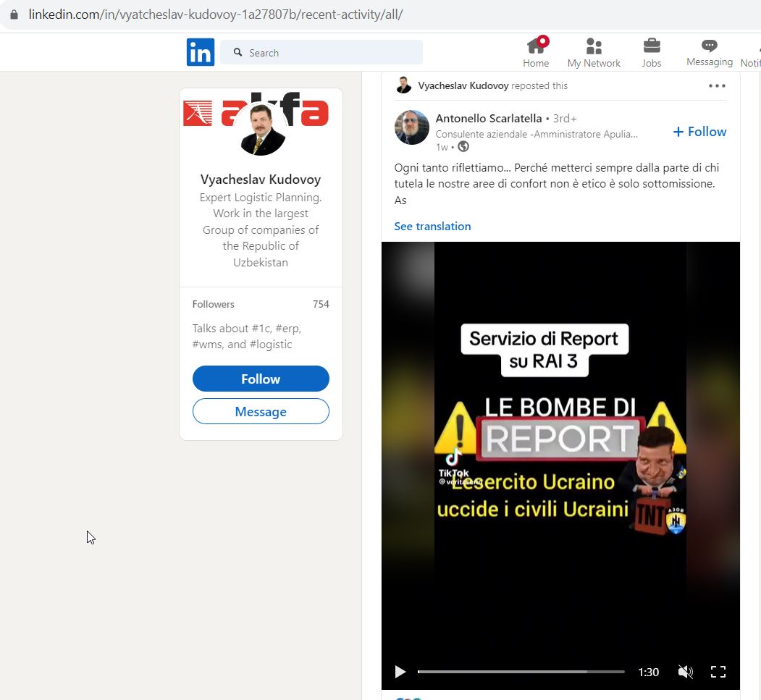Play the Report video

coord(400,672)
